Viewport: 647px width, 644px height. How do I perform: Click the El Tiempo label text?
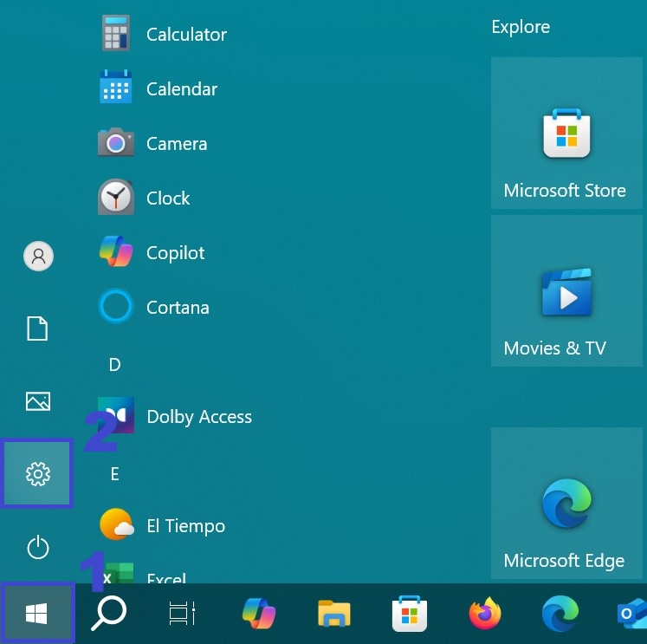(186, 526)
